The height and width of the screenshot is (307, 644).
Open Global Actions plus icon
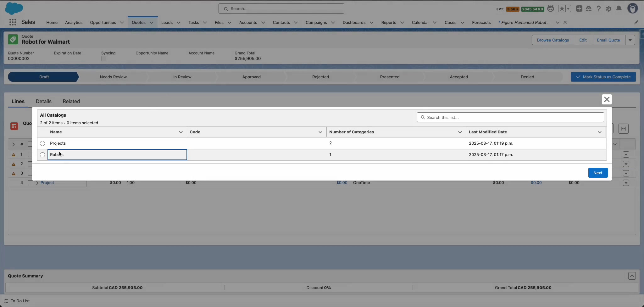579,9
